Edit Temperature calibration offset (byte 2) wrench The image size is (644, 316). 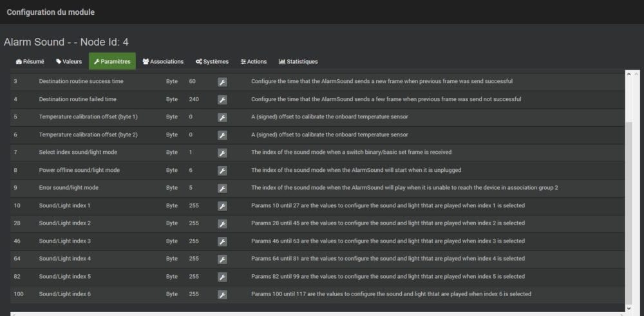point(222,135)
